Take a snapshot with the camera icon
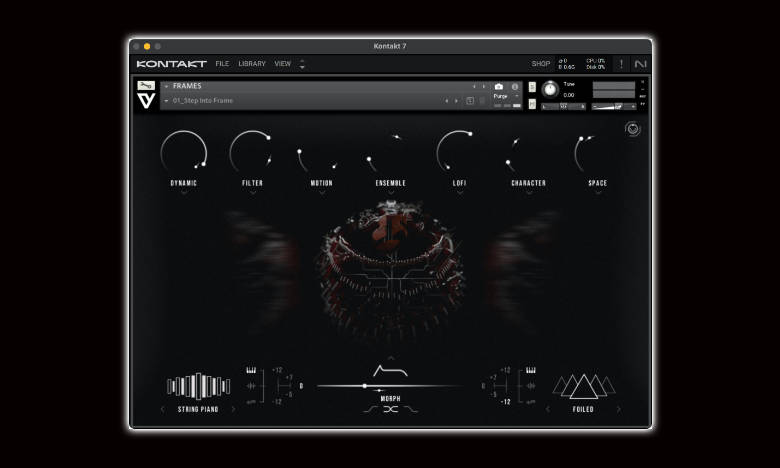Viewport: 780px width, 468px height. tap(499, 87)
